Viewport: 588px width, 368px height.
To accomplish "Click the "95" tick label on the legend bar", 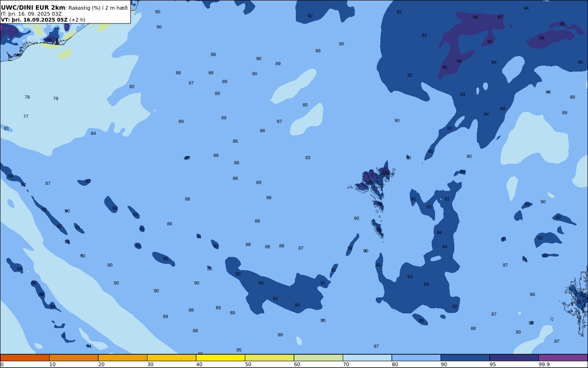I will [492, 364].
